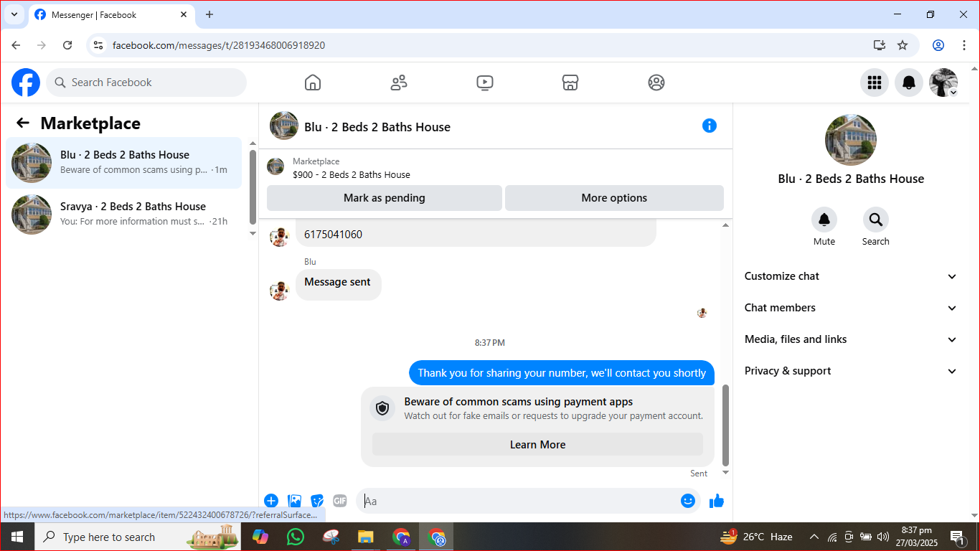Open Chrome three-dot menu

point(964,45)
